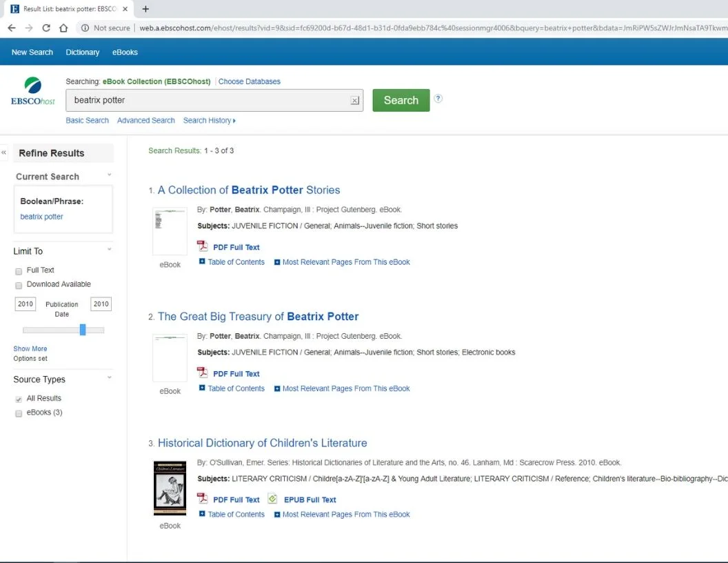The image size is (728, 563).
Task: Collapse the Source Types section arrow
Action: (110, 377)
